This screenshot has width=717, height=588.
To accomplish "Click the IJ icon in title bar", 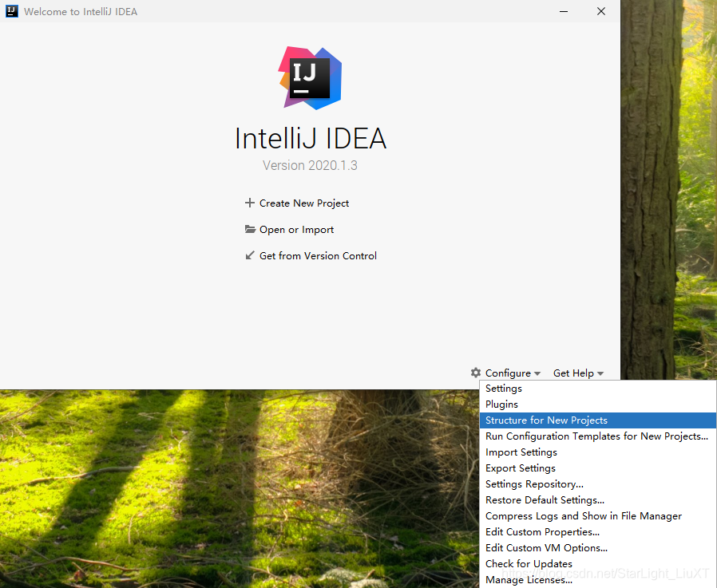I will pyautogui.click(x=11, y=11).
